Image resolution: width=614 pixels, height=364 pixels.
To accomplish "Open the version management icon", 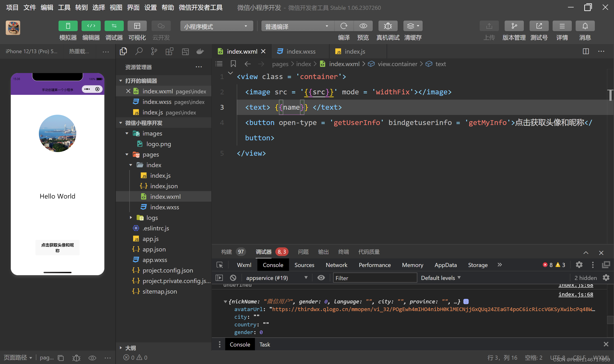I will 514,26.
